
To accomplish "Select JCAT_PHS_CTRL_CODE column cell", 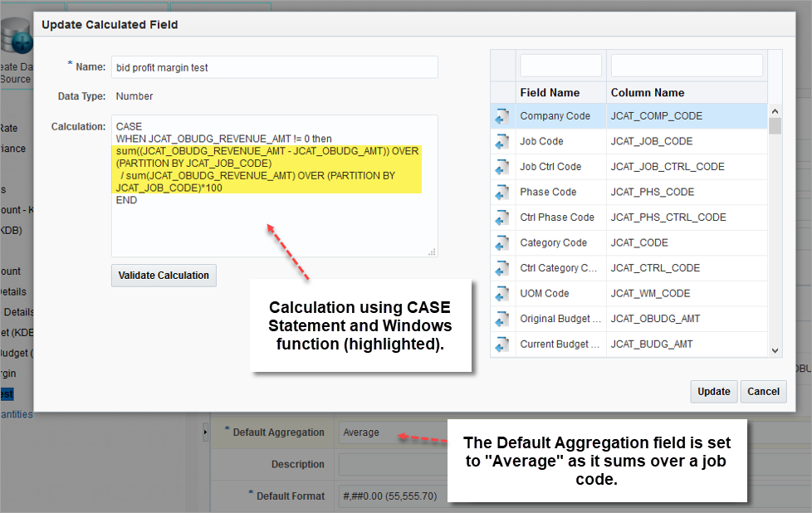I will 687,217.
